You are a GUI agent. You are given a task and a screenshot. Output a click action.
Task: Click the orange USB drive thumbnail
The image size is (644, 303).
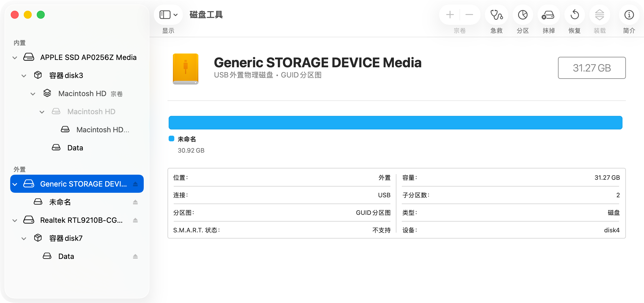[x=186, y=69]
